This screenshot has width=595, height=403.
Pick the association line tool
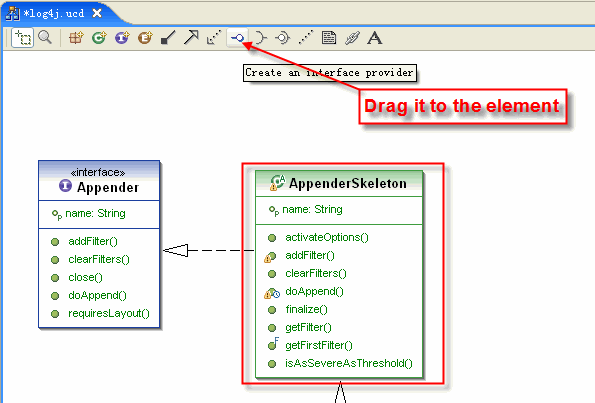pos(168,38)
